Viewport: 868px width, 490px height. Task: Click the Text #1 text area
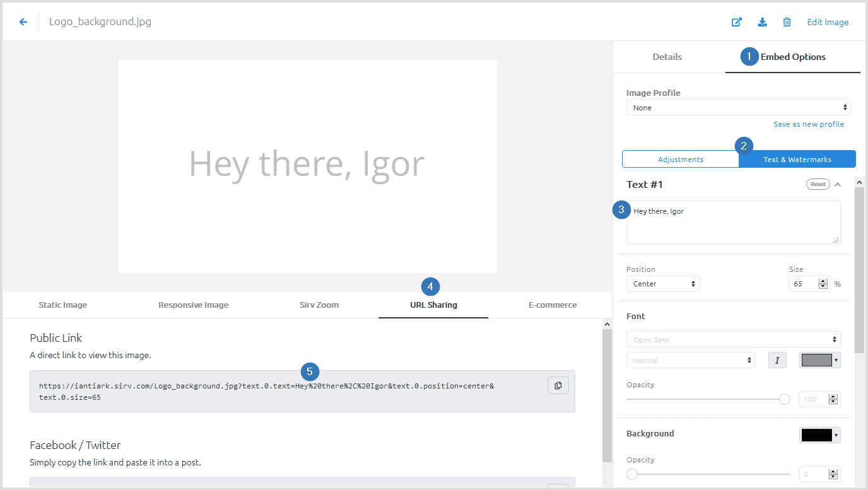[733, 223]
